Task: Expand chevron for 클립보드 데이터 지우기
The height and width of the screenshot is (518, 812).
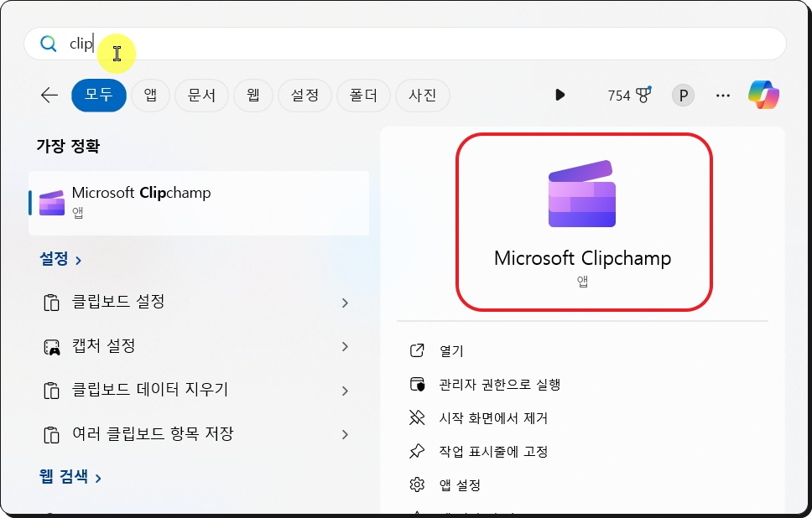Action: 345,391
